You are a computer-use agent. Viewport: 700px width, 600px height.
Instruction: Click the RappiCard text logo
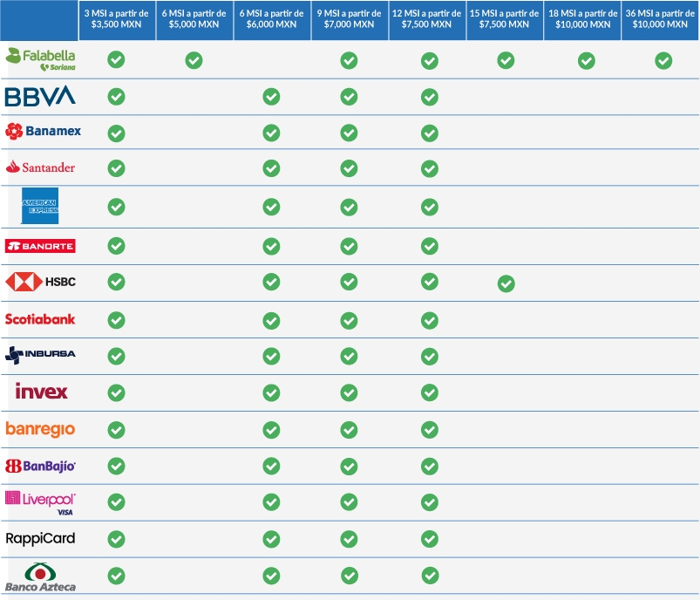click(40, 538)
